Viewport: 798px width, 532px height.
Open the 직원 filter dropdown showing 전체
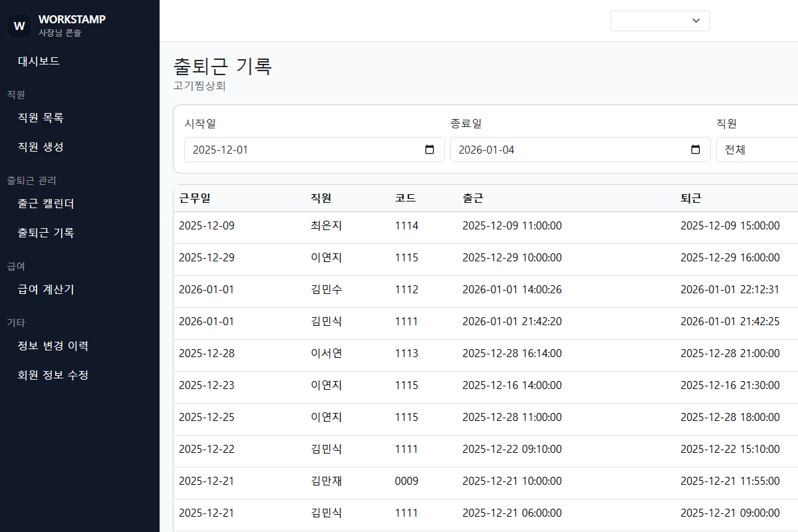758,150
